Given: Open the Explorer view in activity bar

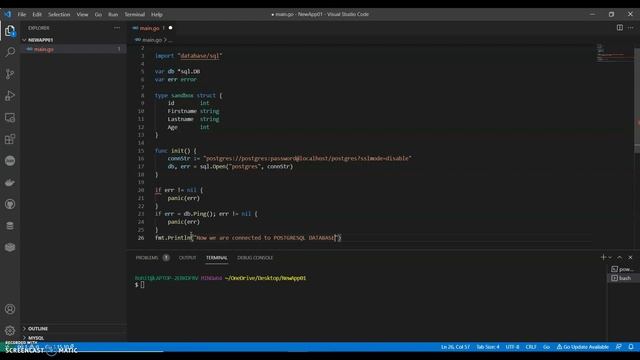Looking at the screenshot, I should (x=10, y=31).
